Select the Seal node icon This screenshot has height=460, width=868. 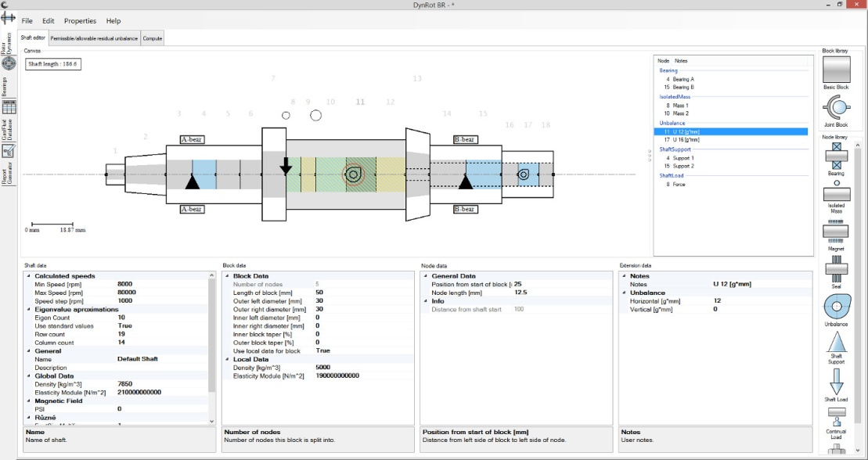tap(836, 268)
